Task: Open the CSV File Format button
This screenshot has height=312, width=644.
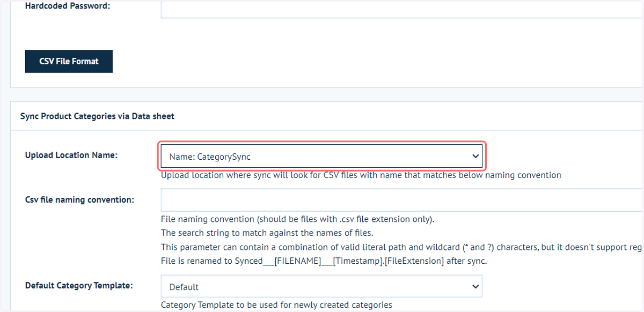Action: (69, 61)
